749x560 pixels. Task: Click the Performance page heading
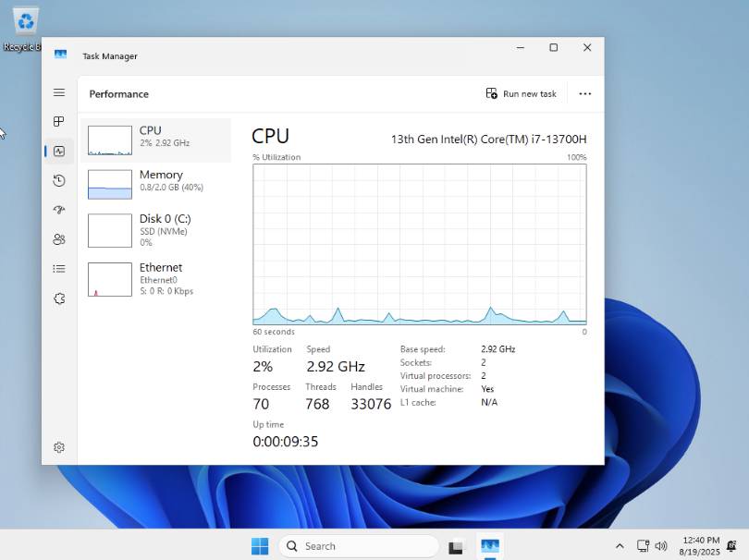pos(119,94)
